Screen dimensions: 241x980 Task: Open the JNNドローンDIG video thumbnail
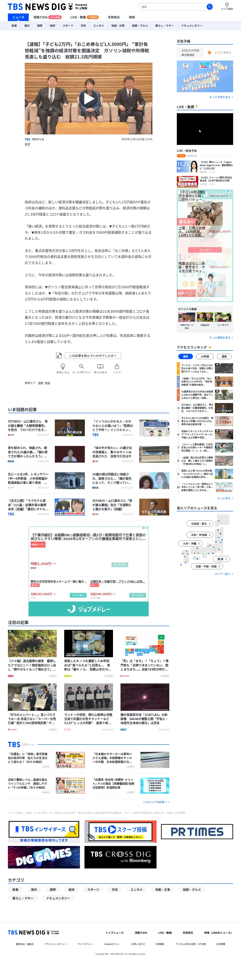point(187,317)
